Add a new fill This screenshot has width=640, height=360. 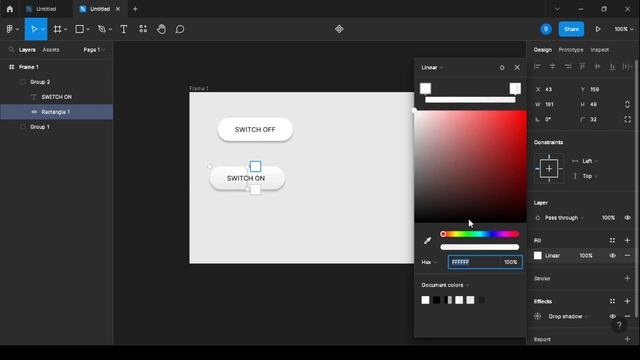627,241
